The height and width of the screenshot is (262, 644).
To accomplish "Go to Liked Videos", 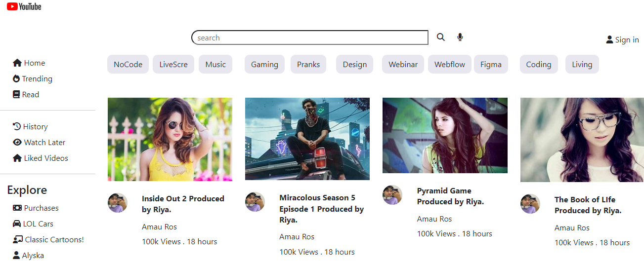I will 41,158.
